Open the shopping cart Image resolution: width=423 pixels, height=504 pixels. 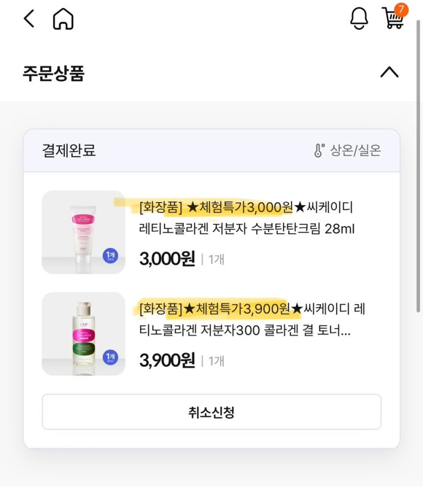pyautogui.click(x=393, y=18)
